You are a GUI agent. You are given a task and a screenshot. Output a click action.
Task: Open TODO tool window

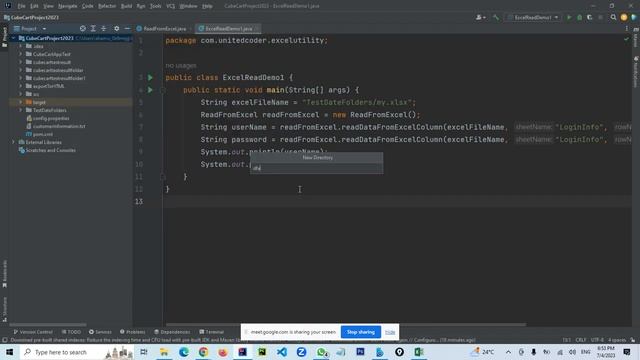[71, 332]
